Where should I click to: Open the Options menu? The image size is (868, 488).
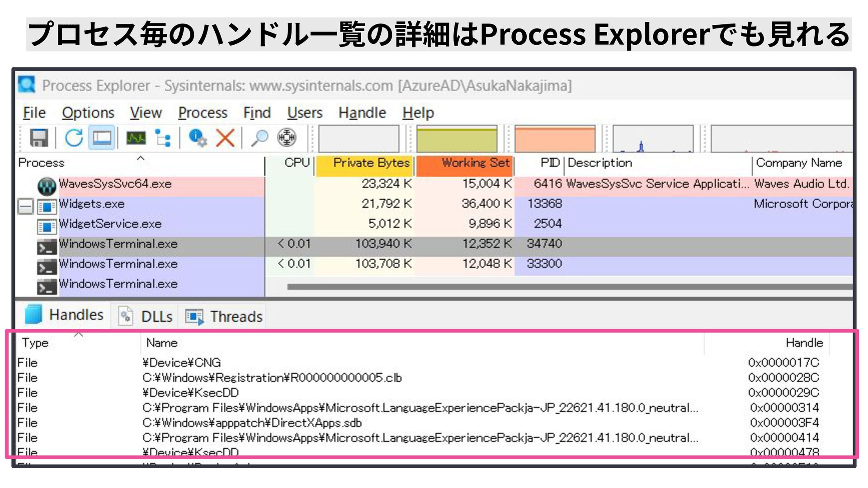pos(88,113)
